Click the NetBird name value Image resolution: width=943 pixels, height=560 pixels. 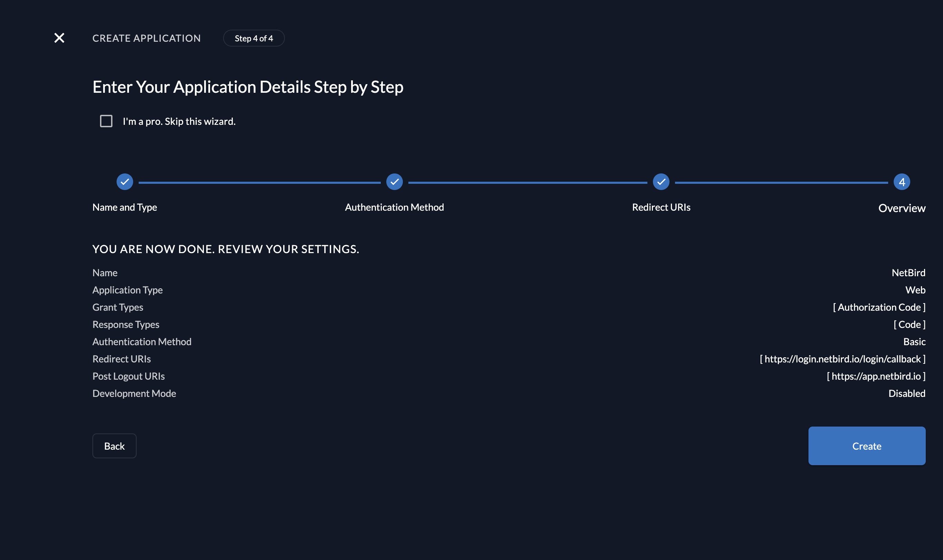click(908, 273)
